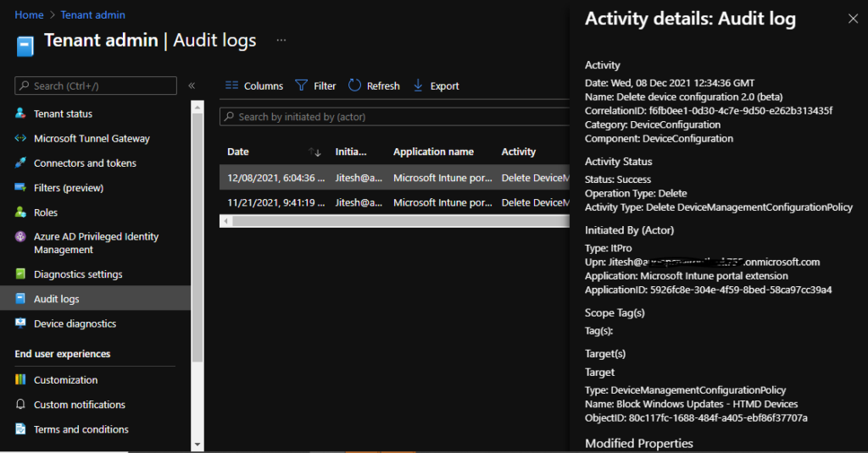868x453 pixels.
Task: Click the Device diagnostics icon
Action: tap(20, 323)
